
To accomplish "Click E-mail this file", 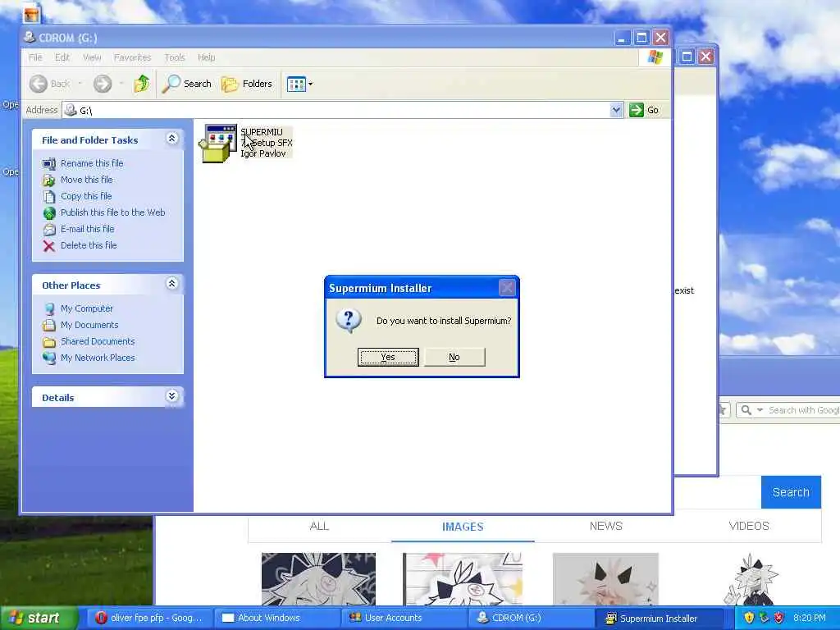I will click(87, 229).
